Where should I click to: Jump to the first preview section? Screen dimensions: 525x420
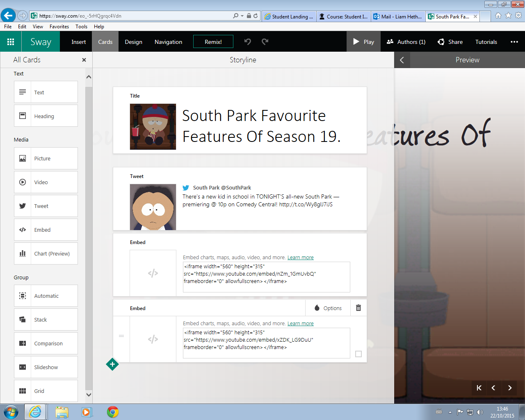[479, 388]
